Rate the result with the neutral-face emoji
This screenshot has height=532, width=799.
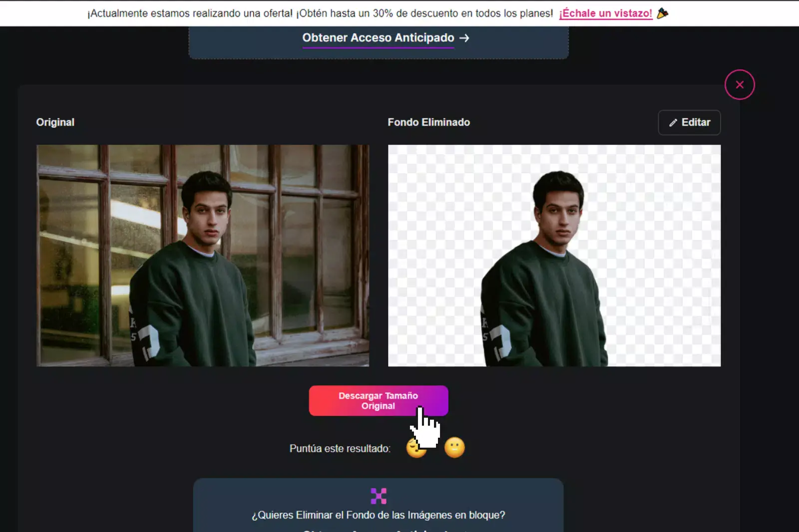pyautogui.click(x=455, y=448)
